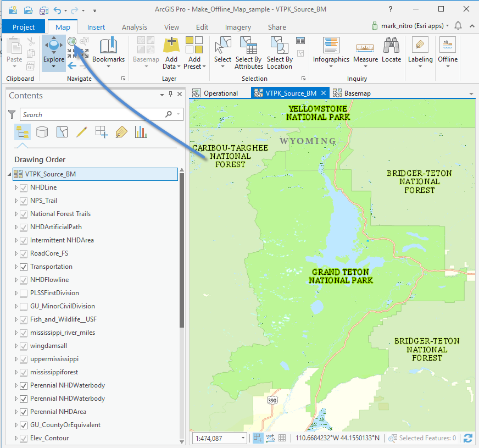Open the Bookmarks gallery

click(x=108, y=53)
